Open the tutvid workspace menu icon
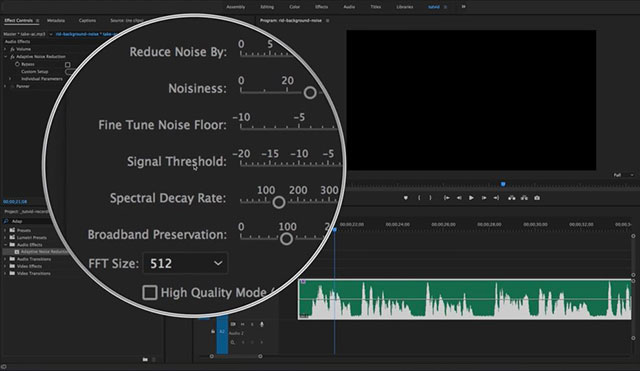This screenshot has height=371, width=640. click(445, 7)
